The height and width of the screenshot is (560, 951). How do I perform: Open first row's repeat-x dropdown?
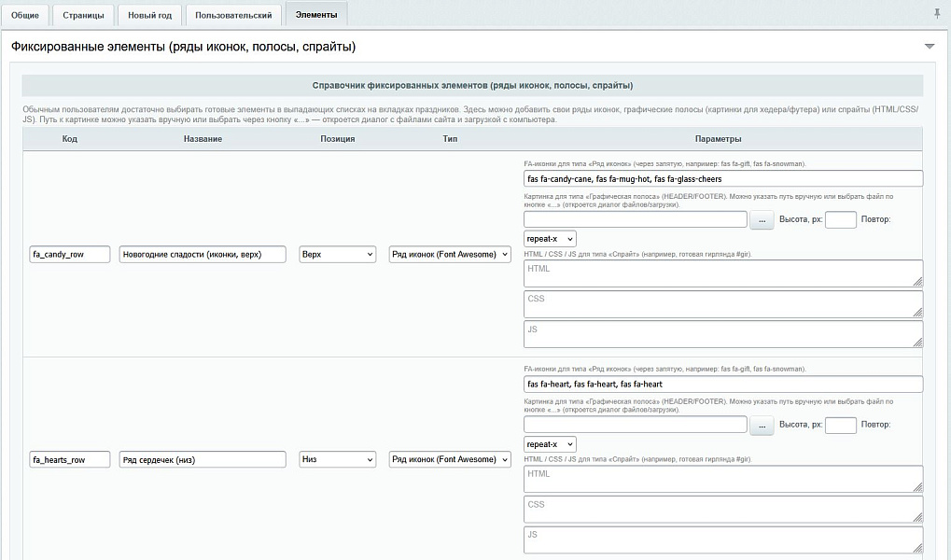550,239
